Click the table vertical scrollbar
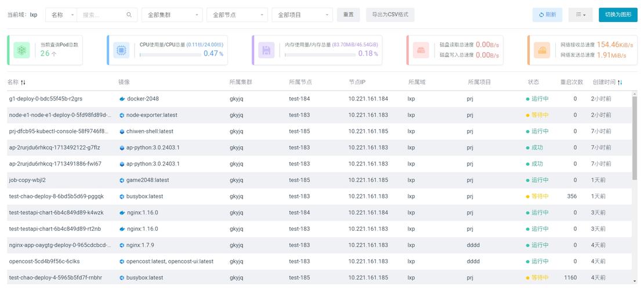This screenshot has height=290, width=644. point(635,139)
